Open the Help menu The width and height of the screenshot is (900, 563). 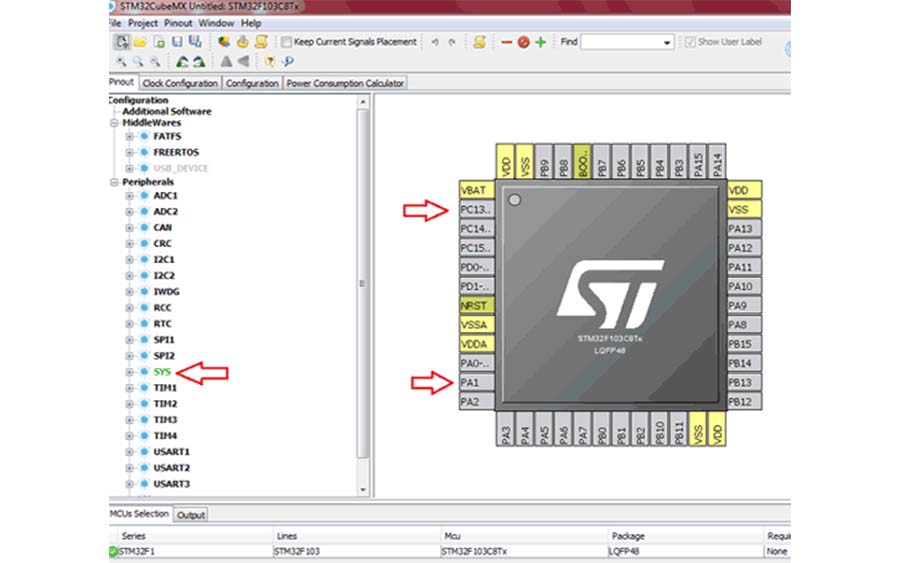pos(251,23)
